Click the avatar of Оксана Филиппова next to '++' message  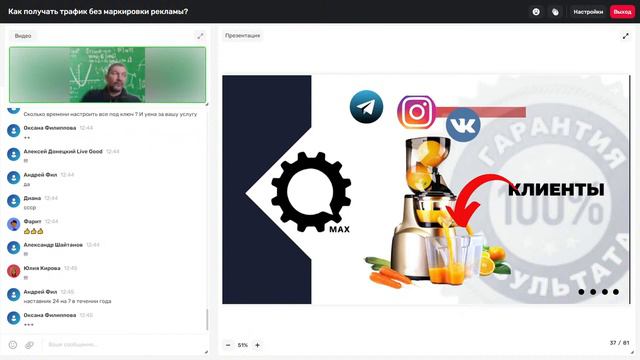point(13,131)
